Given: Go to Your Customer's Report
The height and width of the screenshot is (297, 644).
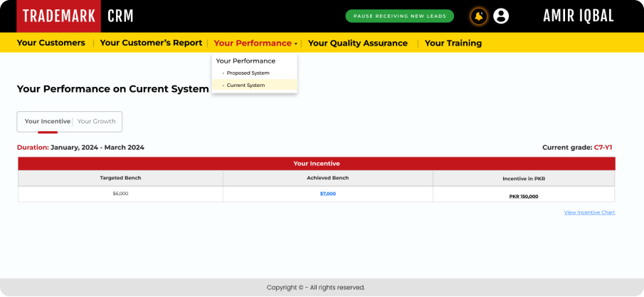Looking at the screenshot, I should pos(151,43).
